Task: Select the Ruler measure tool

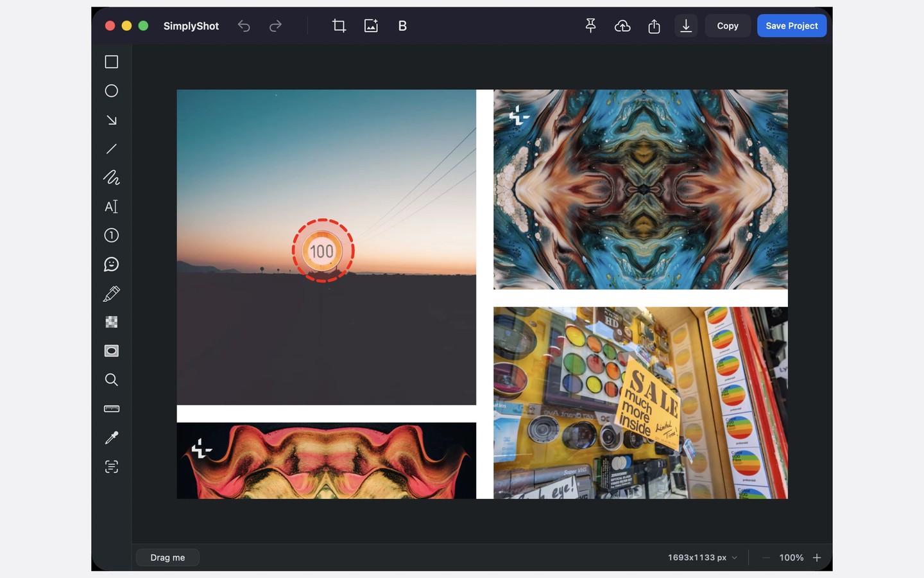Action: click(x=112, y=408)
